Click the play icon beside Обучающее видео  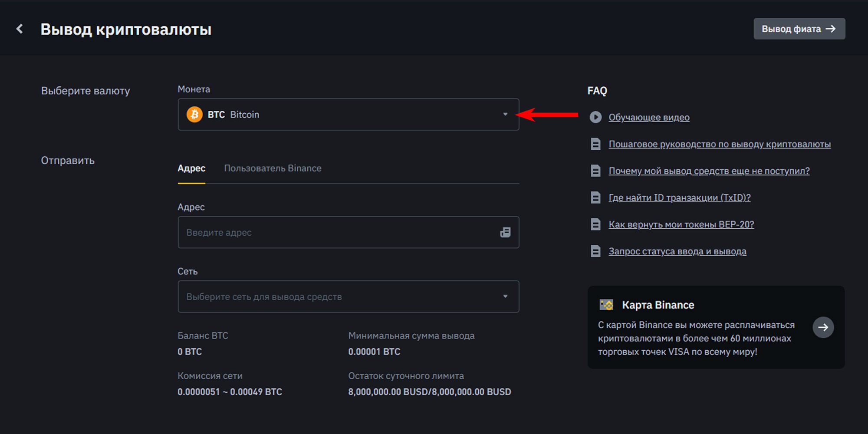595,117
